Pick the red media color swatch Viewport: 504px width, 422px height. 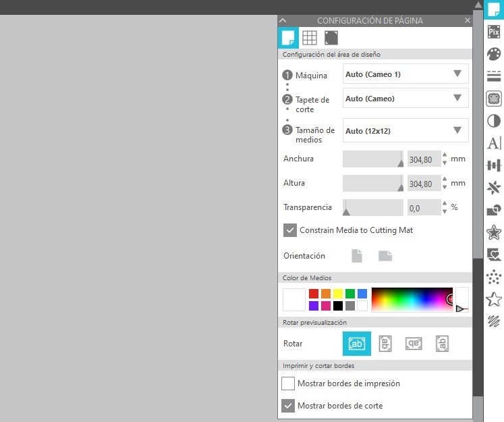[314, 294]
